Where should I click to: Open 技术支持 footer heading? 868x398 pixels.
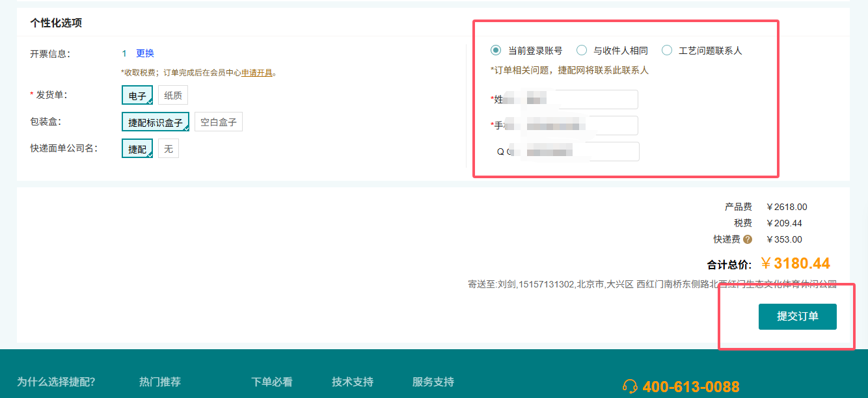353,382
